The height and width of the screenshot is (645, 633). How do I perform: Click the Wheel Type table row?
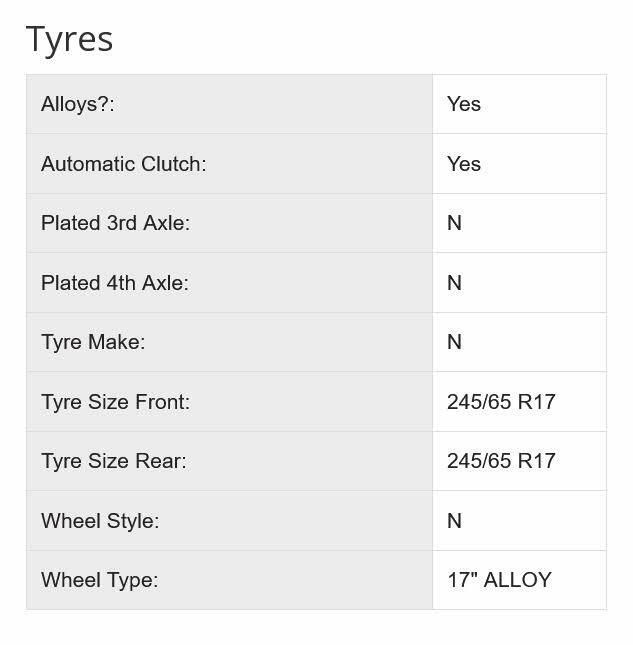(316, 580)
